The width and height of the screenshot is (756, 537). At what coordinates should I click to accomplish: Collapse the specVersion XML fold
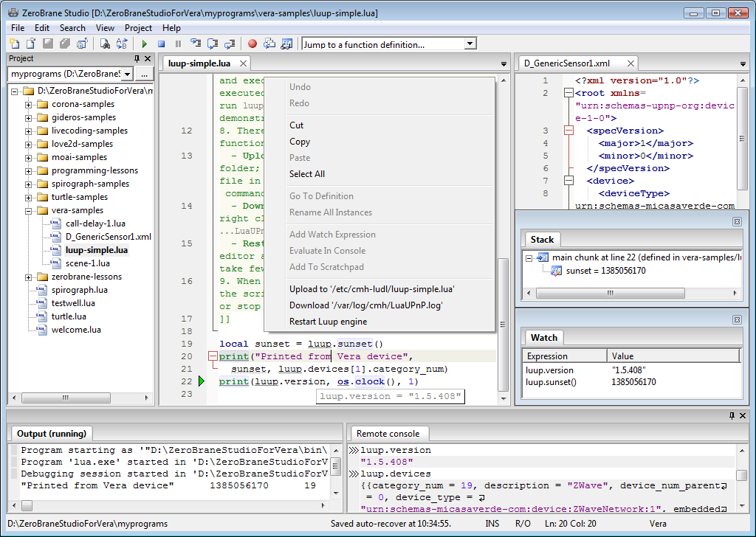pos(569,131)
